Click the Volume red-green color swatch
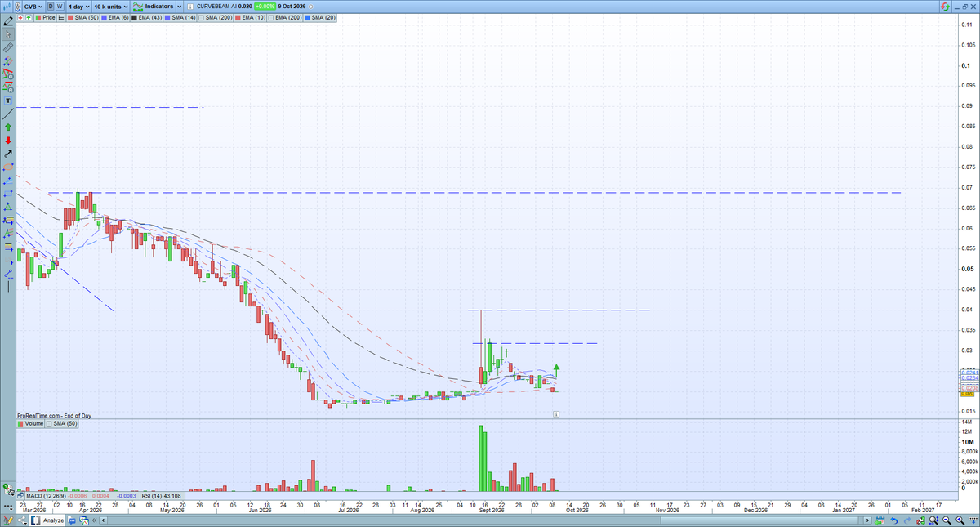Screen dimensions: 980x527 (x=20, y=424)
